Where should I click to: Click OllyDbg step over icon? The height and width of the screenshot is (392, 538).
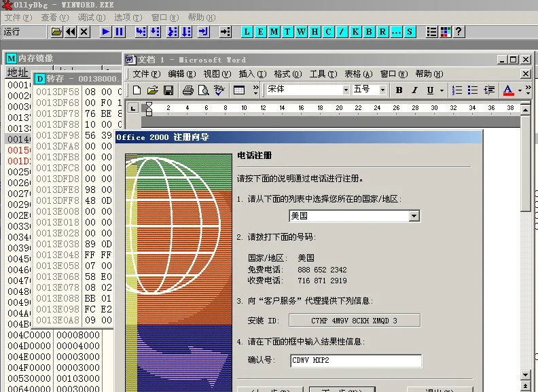155,32
